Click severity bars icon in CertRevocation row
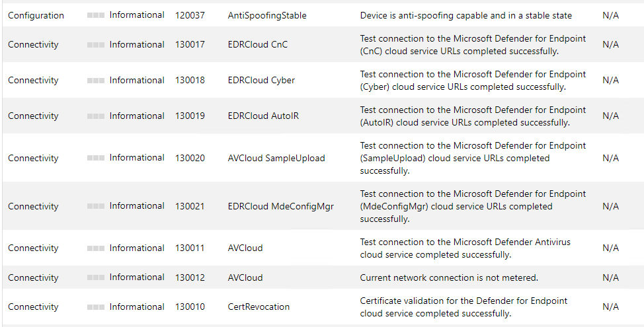 tap(96, 307)
